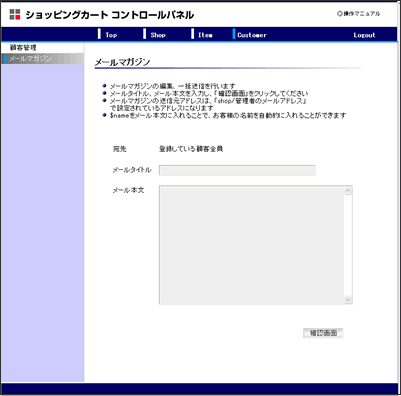This screenshot has width=401, height=396.
Task: Click the 確認画面 button
Action: (x=323, y=333)
